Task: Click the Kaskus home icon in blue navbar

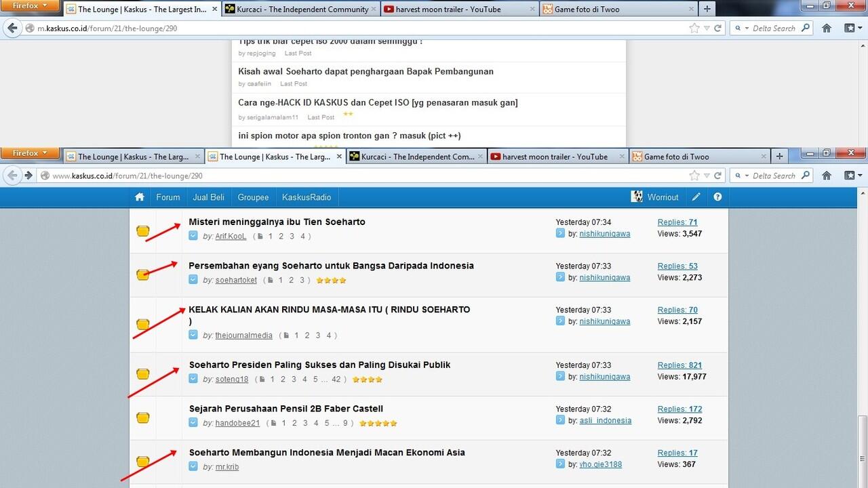Action: coord(140,197)
